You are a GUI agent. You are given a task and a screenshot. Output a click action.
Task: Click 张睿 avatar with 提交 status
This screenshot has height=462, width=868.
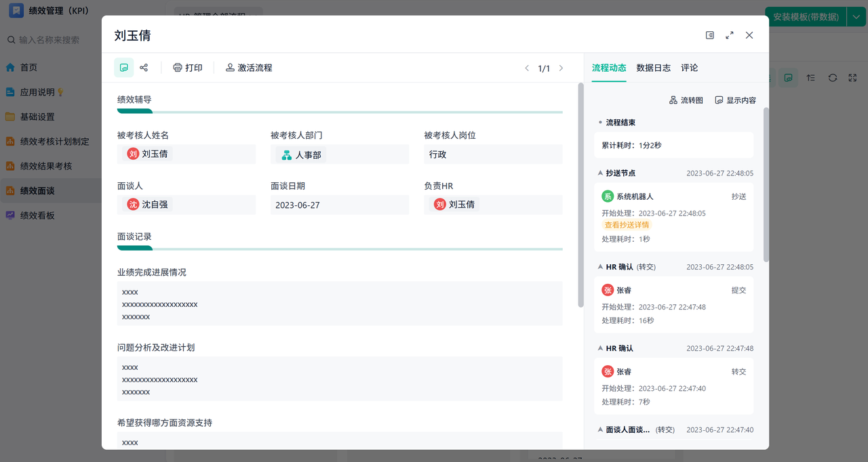click(x=608, y=290)
